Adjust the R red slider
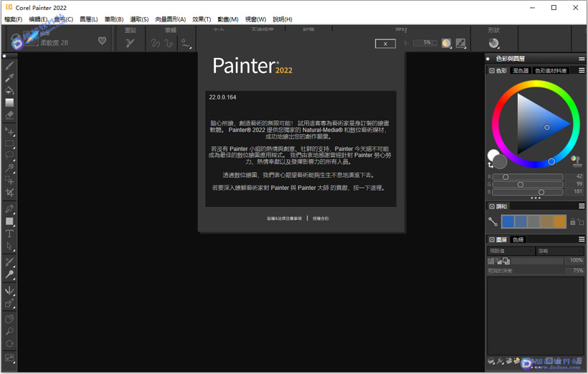Image resolution: width=588 pixels, height=374 pixels. 528,177
